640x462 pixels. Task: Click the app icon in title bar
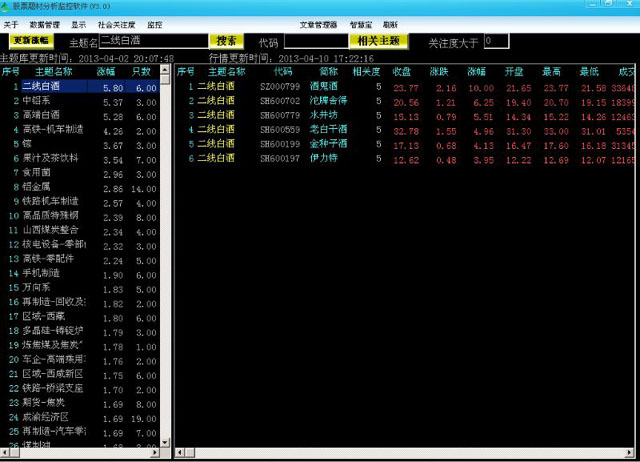coord(5,7)
